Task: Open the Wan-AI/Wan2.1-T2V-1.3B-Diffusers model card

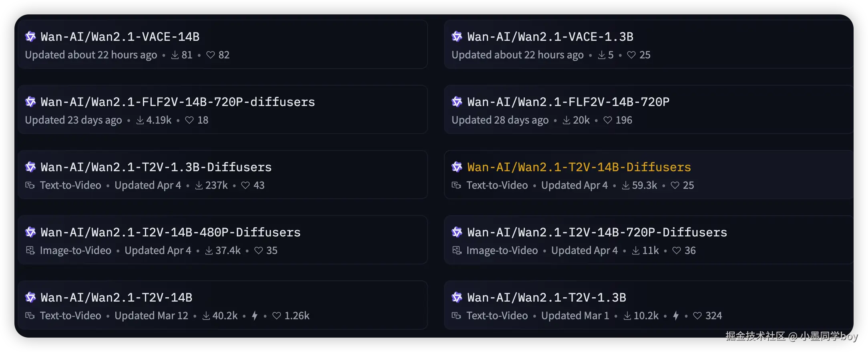Action: [156, 167]
